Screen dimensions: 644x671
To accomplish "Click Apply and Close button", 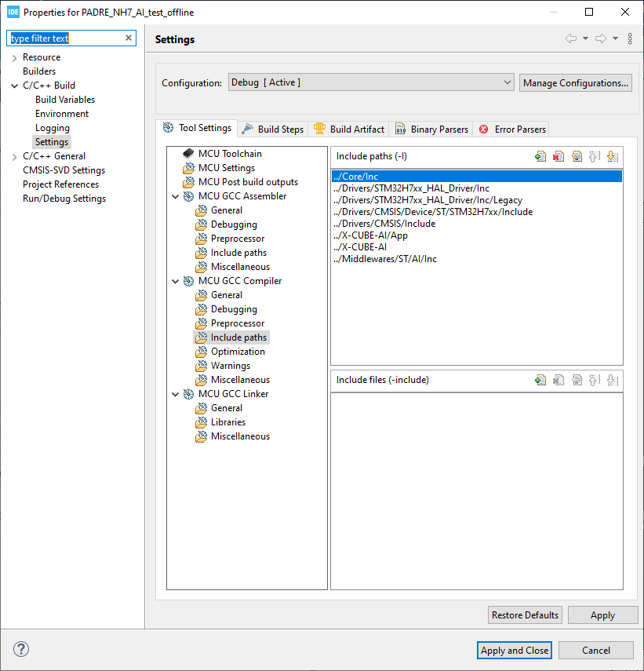I will (514, 650).
